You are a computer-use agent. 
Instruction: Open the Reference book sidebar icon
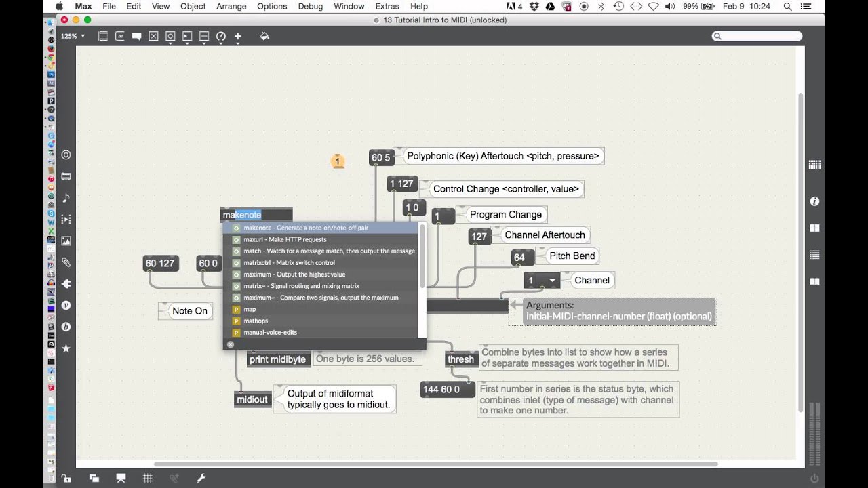click(814, 228)
